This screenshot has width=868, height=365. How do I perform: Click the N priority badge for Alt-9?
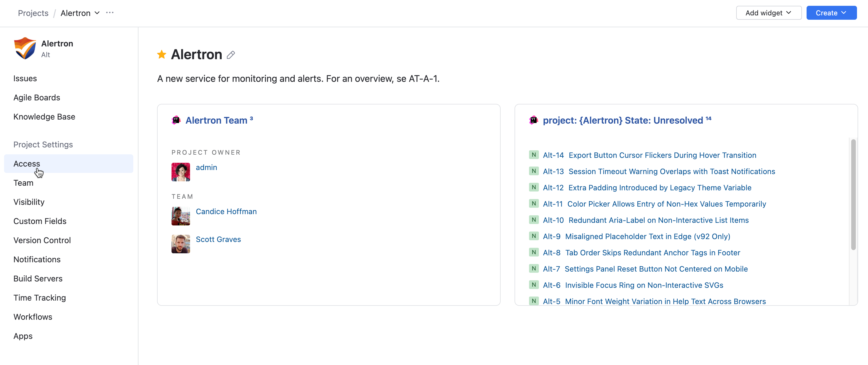click(x=533, y=236)
